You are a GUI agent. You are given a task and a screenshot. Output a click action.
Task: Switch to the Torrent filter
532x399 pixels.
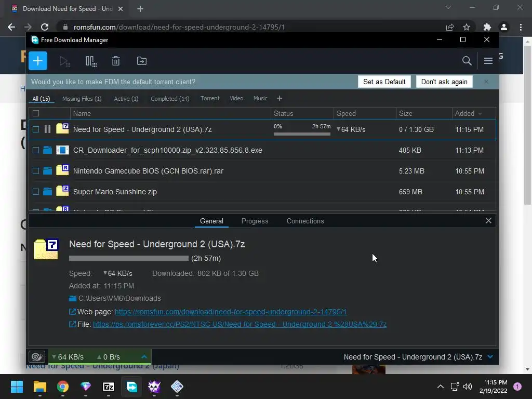210,98
